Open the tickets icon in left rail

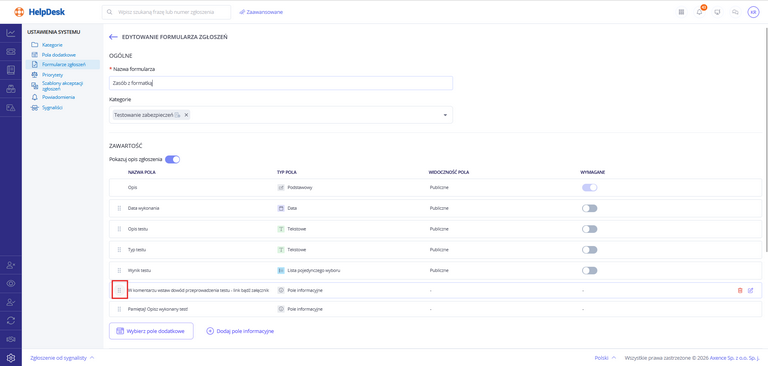coord(11,52)
